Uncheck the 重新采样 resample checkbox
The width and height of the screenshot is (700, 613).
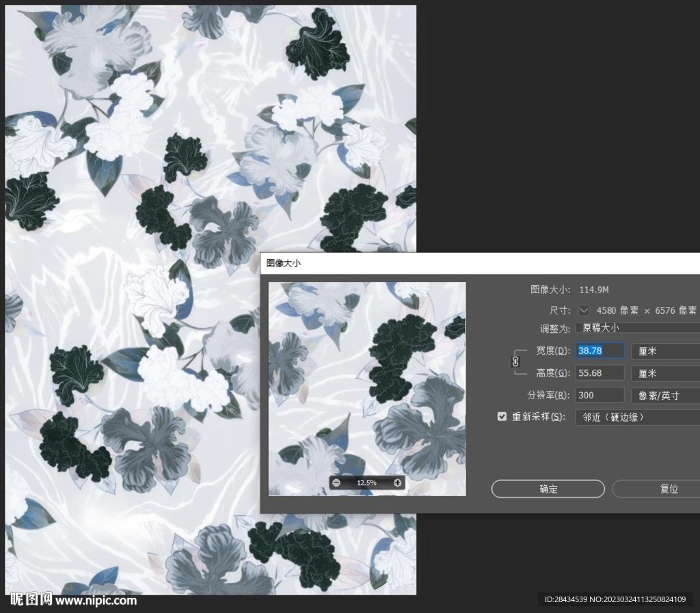502,416
